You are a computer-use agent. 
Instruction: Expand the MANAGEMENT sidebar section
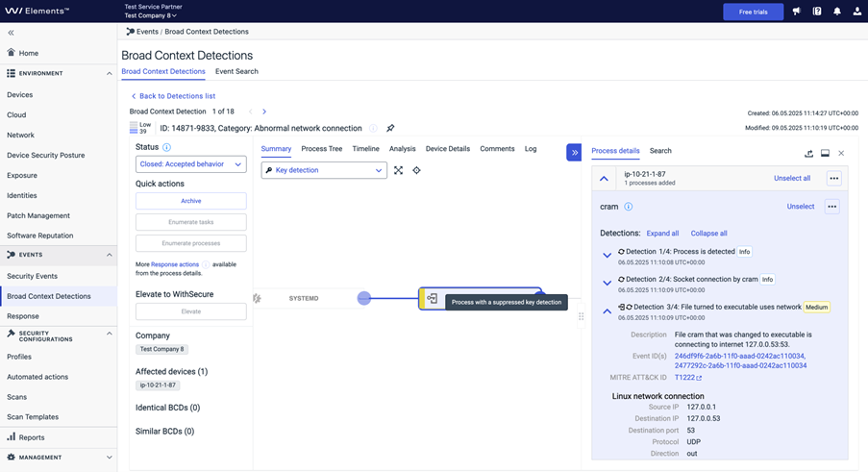click(109, 458)
